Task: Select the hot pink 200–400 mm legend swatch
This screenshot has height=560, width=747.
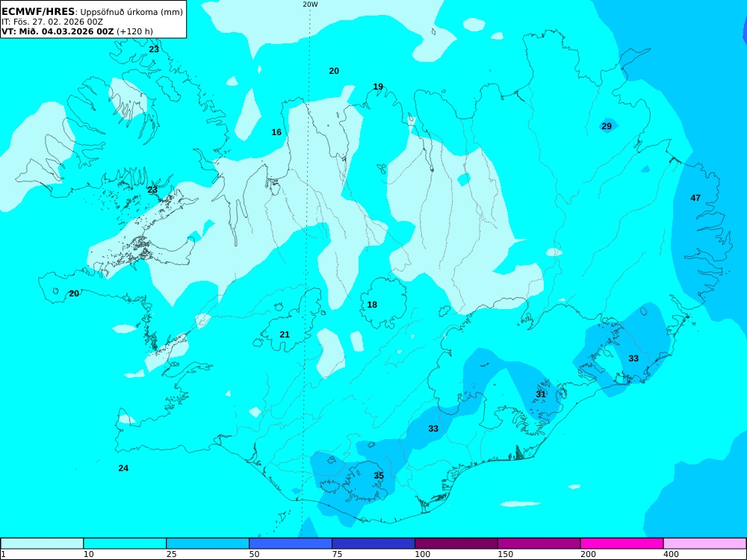Action: 622,544
